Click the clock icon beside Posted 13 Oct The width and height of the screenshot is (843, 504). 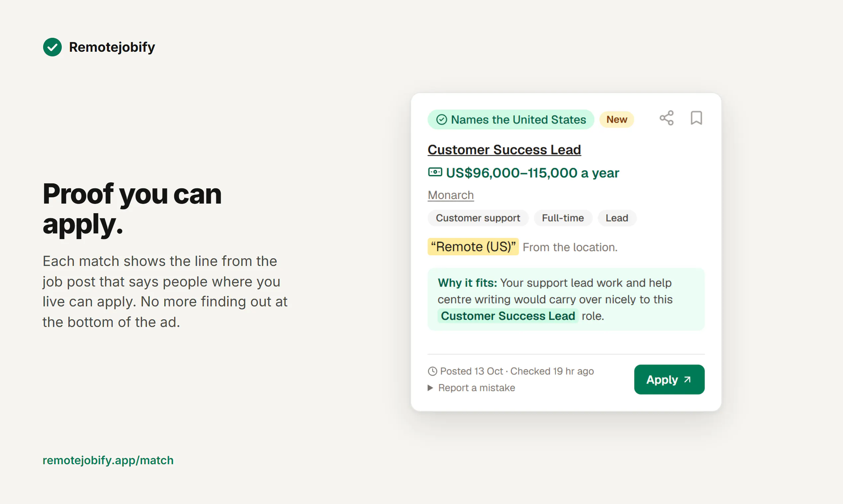[x=432, y=371]
